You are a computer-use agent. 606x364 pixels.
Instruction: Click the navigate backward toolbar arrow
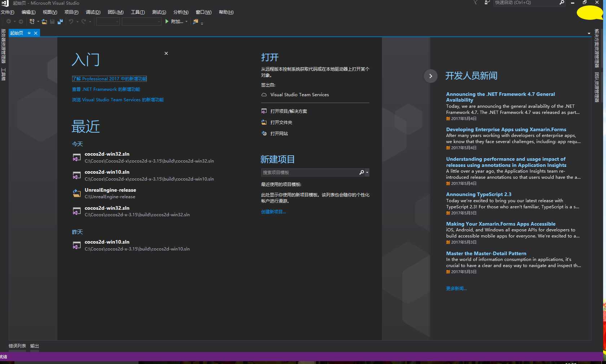(x=9, y=22)
